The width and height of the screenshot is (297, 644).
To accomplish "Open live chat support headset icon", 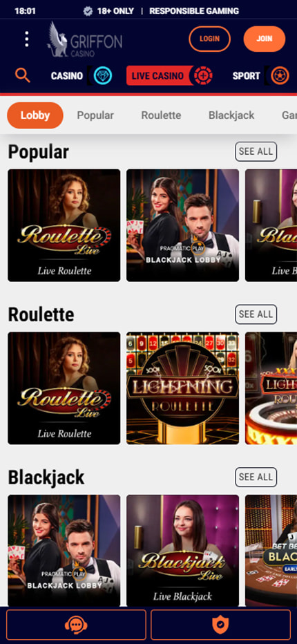I will coord(76,625).
